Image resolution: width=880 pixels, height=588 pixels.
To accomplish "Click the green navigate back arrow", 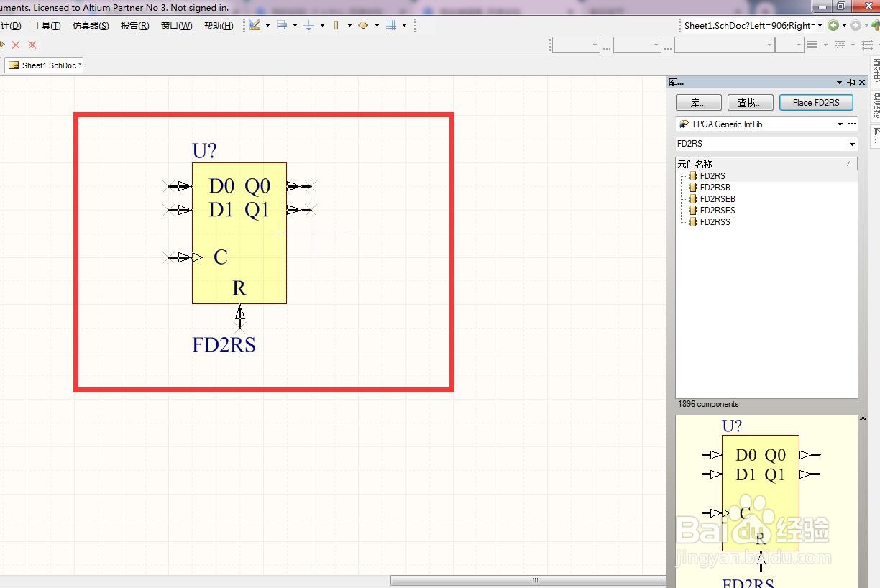I will pos(833,25).
